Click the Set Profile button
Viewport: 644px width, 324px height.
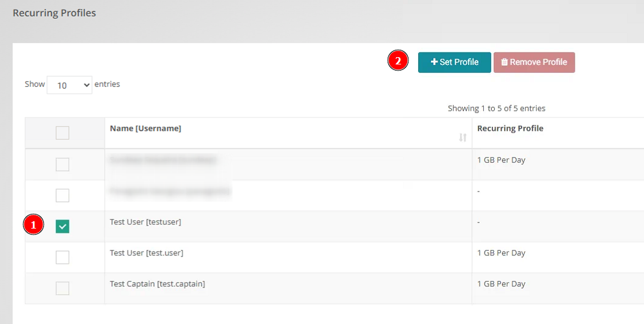(454, 63)
